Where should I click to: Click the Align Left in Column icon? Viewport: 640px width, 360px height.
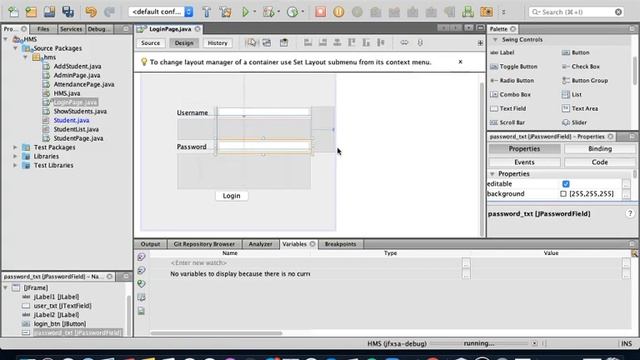[308, 42]
